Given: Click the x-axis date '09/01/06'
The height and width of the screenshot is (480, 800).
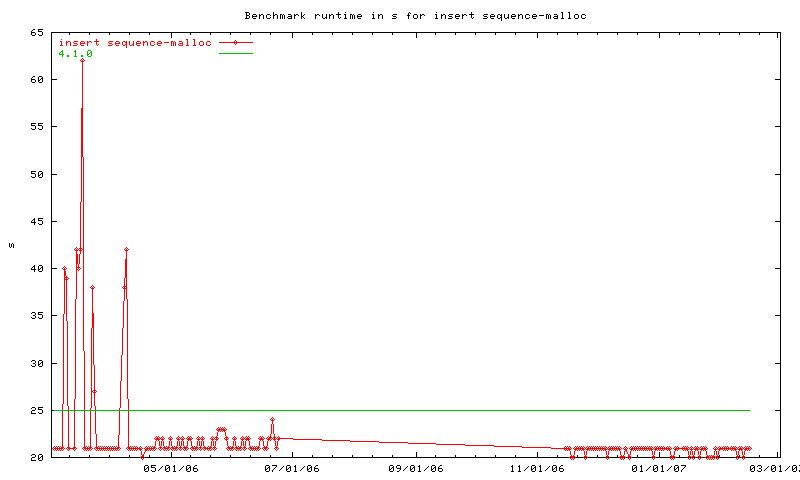Looking at the screenshot, I should pyautogui.click(x=416, y=468).
